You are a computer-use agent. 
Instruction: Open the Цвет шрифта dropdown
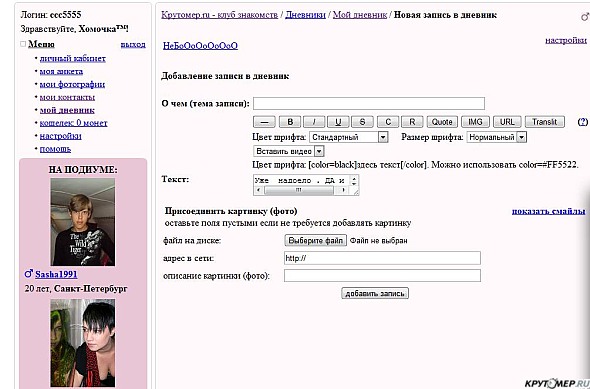pyautogui.click(x=348, y=137)
